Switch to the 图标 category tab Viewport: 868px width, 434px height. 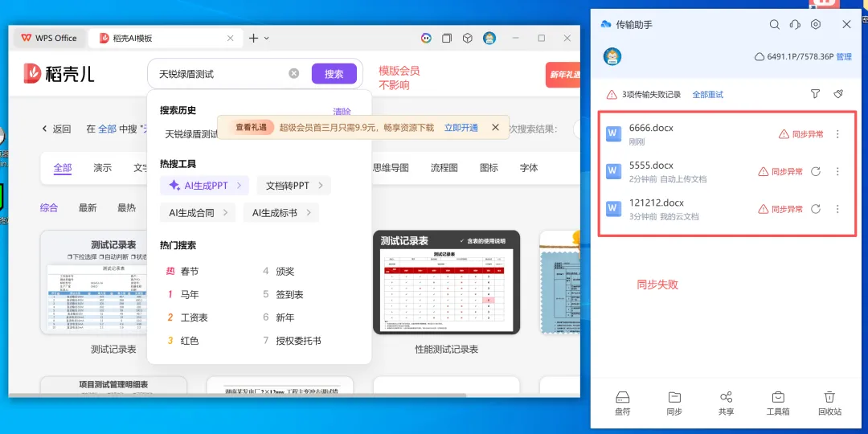click(x=489, y=168)
